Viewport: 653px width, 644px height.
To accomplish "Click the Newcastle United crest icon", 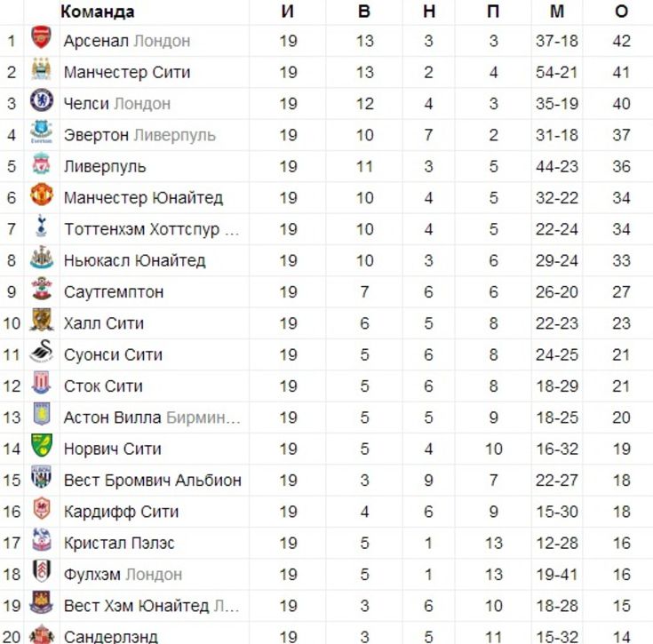I will point(42,258).
